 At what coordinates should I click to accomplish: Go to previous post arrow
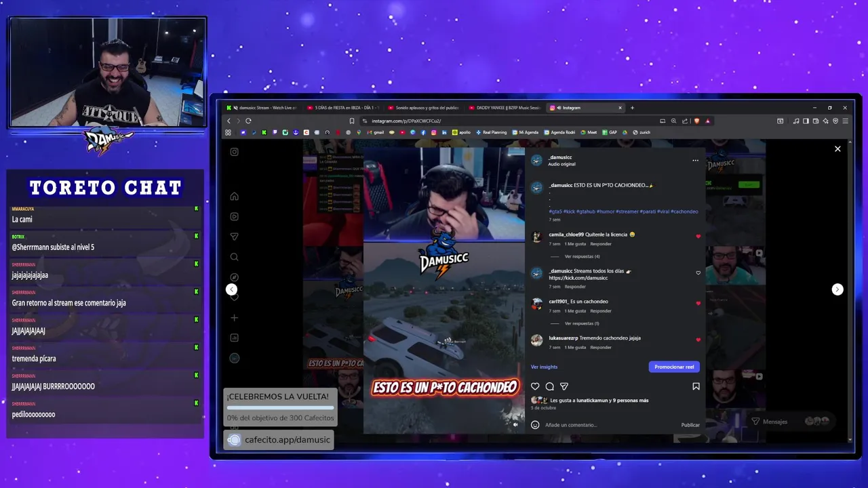click(x=231, y=289)
